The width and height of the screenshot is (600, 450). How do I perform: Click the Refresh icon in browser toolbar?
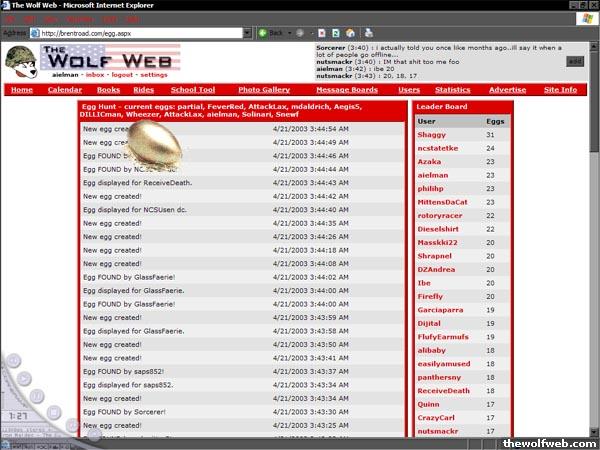(335, 32)
